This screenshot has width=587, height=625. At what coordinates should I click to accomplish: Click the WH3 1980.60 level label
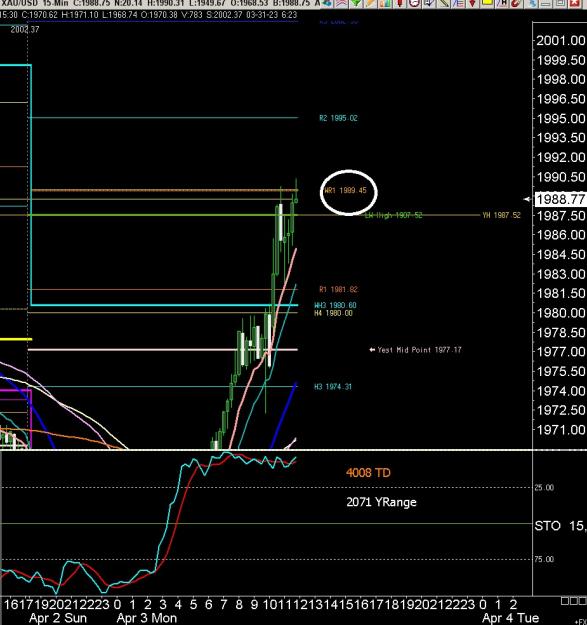pyautogui.click(x=335, y=305)
